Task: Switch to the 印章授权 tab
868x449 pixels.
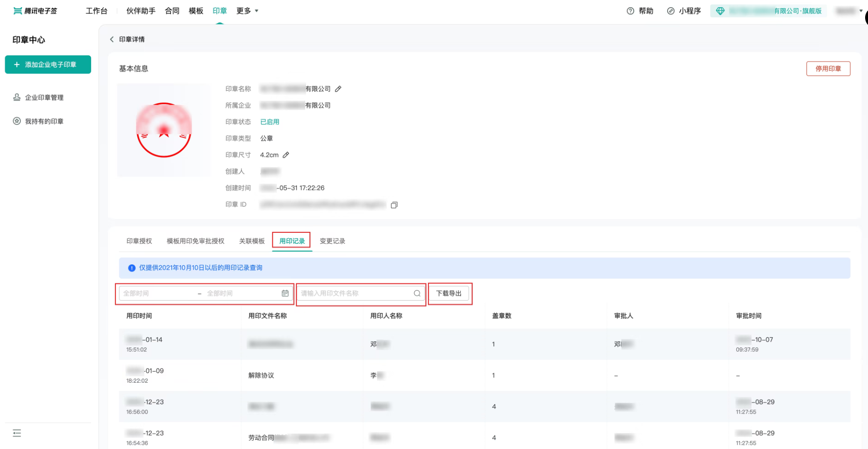Action: 139,241
